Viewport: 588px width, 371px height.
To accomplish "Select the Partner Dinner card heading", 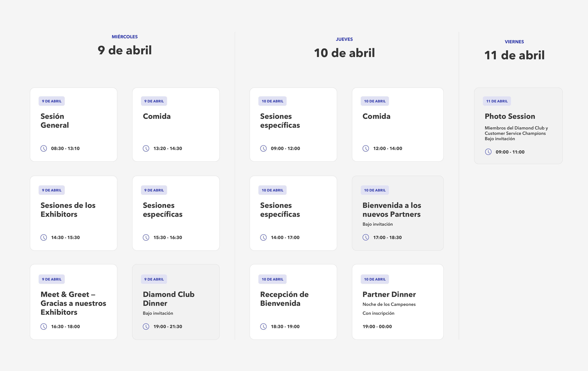I will (389, 294).
